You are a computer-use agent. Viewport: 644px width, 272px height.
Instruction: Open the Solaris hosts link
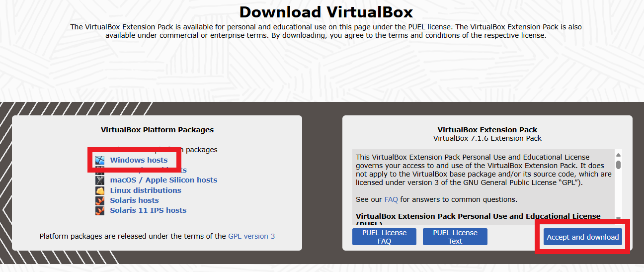134,200
